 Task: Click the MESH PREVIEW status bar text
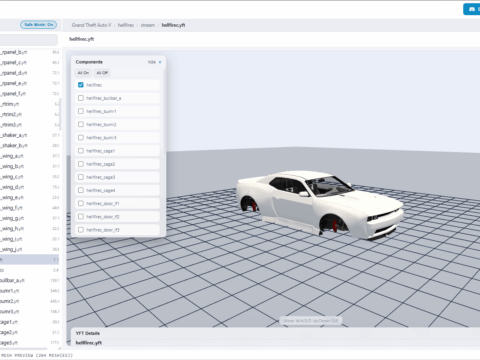click(x=37, y=355)
